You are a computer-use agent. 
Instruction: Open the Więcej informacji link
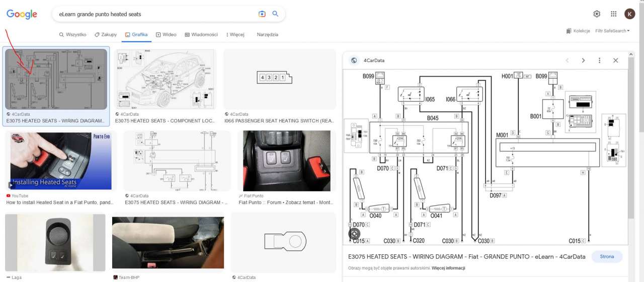448,268
